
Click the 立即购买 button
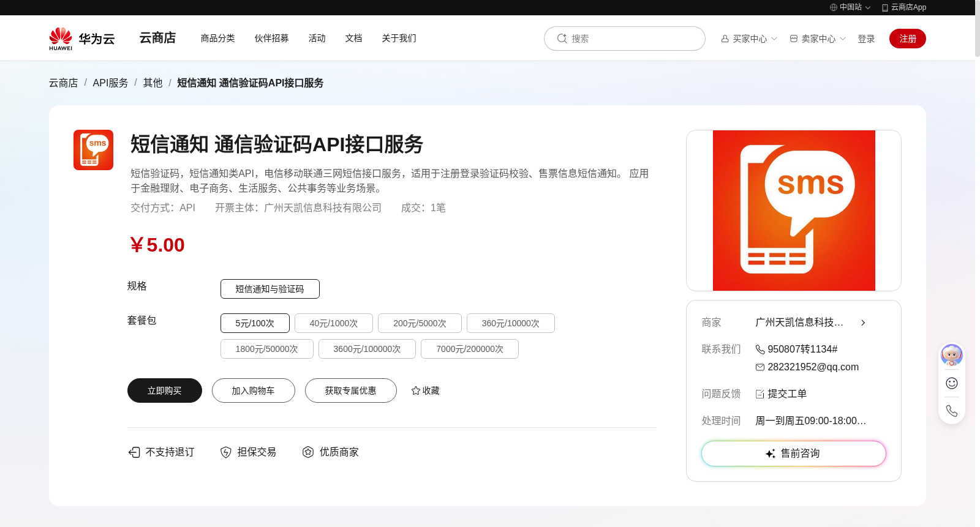pos(165,391)
